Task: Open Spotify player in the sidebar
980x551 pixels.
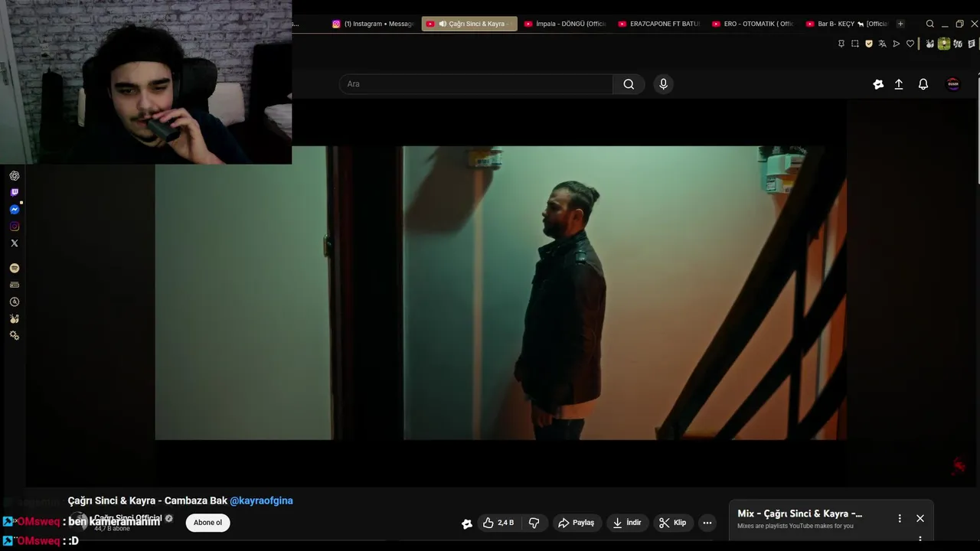Action: tap(15, 269)
